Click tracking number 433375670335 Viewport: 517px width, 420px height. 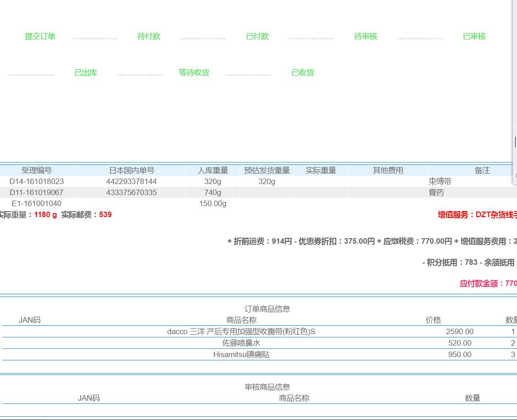(x=132, y=192)
